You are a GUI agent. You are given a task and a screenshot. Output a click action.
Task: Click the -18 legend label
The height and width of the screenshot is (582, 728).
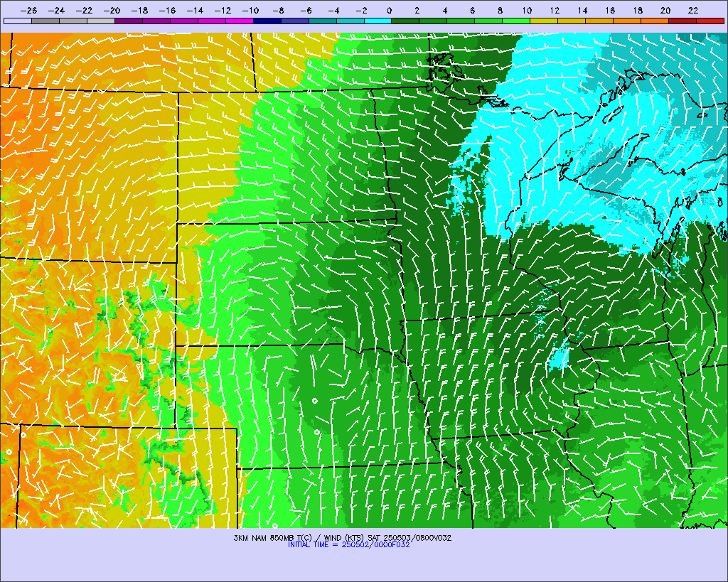pos(139,10)
